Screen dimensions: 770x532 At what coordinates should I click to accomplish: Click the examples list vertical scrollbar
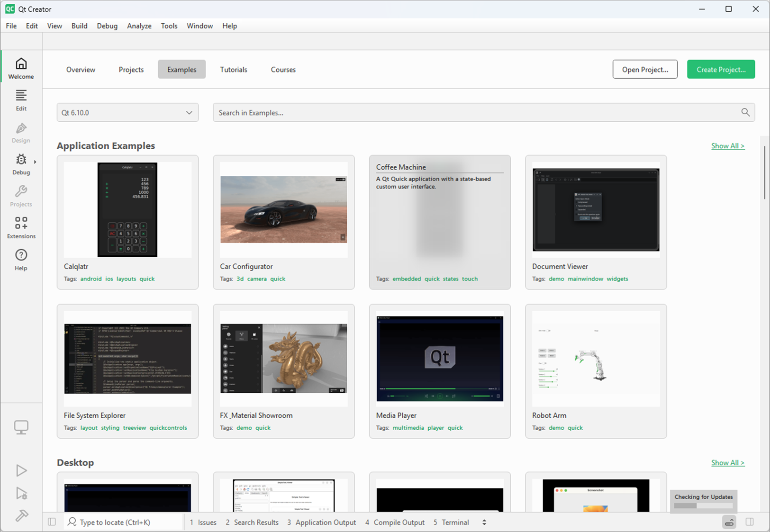coord(764,173)
